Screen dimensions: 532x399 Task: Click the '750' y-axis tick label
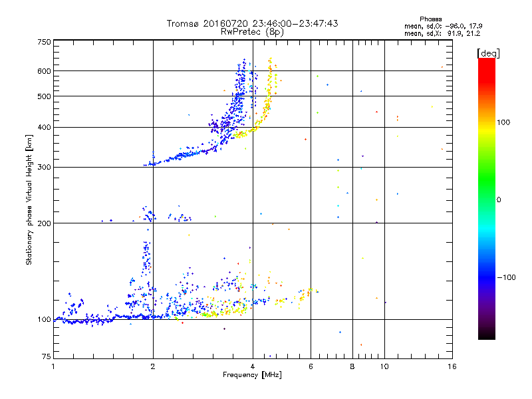coord(44,42)
